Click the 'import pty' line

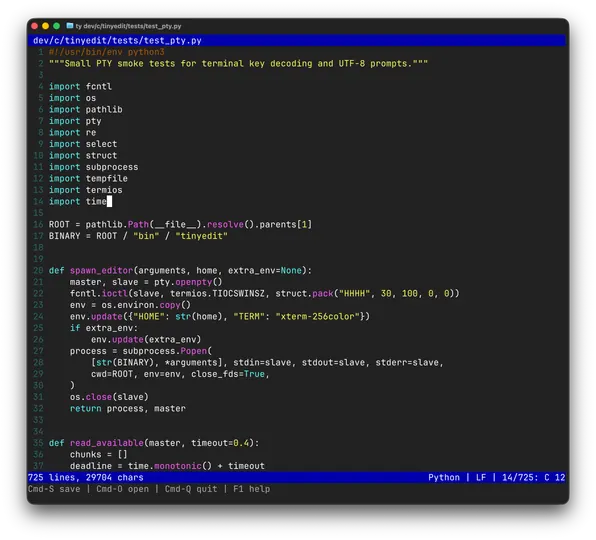click(75, 121)
